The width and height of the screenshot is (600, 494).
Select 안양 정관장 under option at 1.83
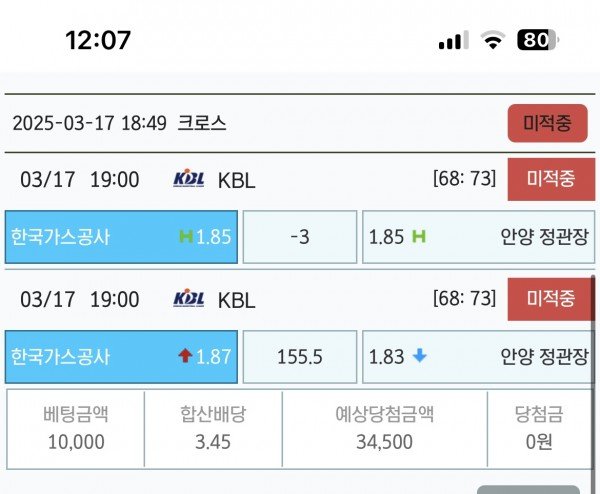coord(478,357)
